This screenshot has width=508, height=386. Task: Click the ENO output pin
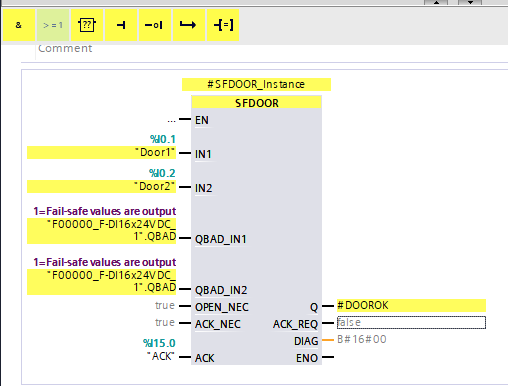[x=307, y=358]
